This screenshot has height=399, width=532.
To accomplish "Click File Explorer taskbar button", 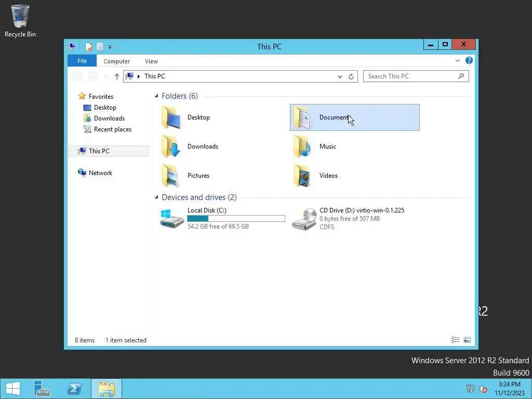I will pyautogui.click(x=106, y=389).
